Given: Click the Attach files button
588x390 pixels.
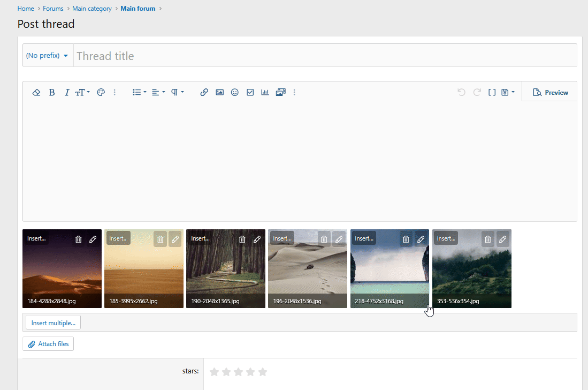Looking at the screenshot, I should (x=48, y=344).
